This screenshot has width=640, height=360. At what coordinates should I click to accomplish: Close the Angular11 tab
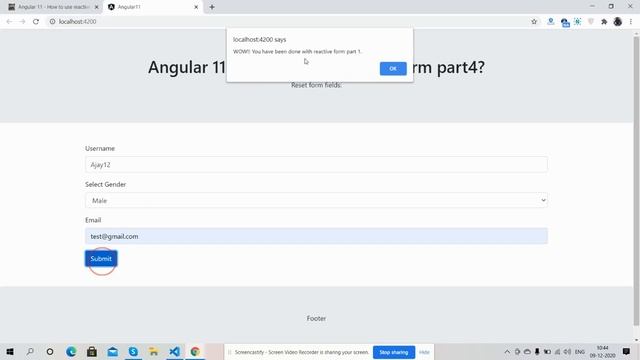tap(196, 7)
